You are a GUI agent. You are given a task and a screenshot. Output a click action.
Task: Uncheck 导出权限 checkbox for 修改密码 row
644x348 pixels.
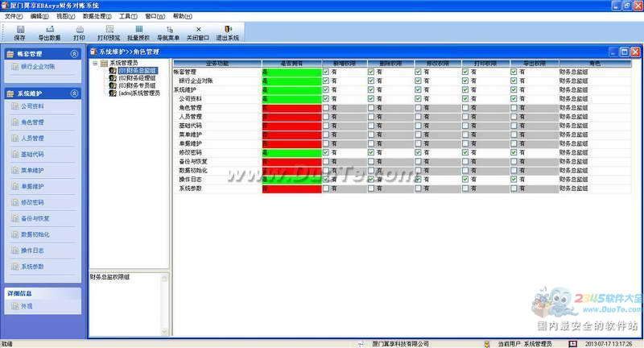point(514,152)
